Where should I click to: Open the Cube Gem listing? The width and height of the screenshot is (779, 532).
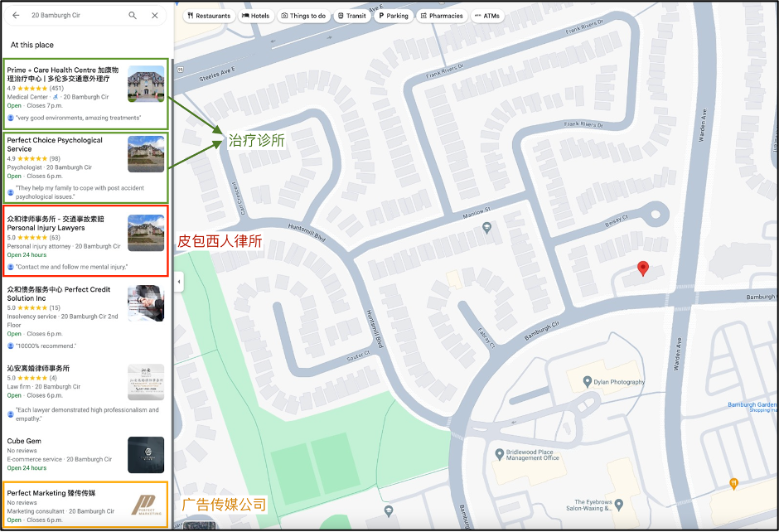(85, 454)
